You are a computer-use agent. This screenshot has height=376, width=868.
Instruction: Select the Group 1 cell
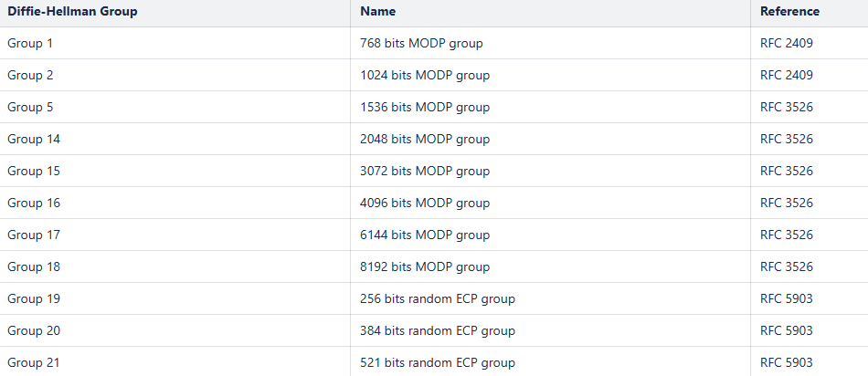coord(30,43)
